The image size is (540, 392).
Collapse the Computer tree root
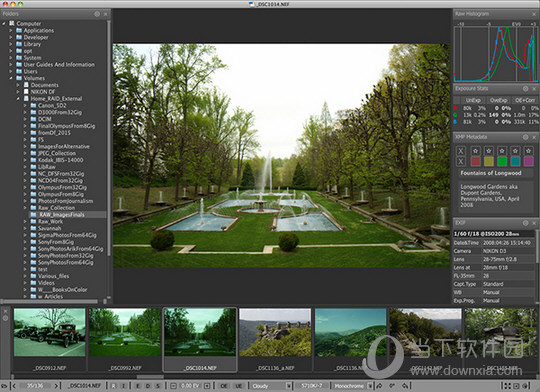[x=4, y=24]
